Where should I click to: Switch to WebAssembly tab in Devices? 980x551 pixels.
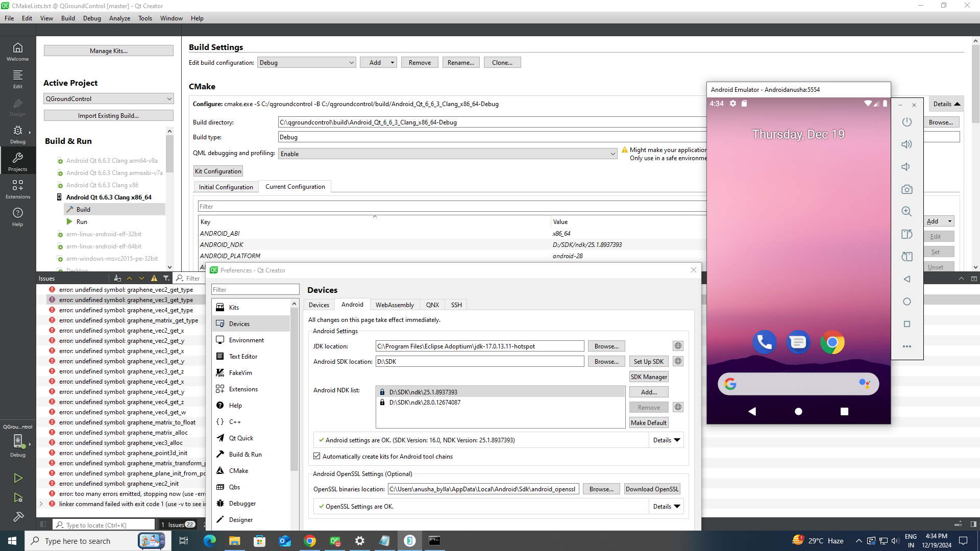coord(395,305)
